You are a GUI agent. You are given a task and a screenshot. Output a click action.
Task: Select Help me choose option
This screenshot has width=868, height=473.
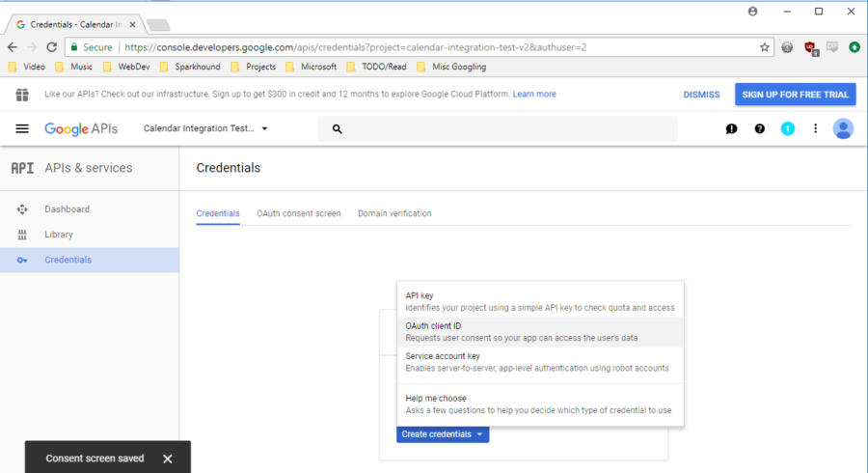click(540, 404)
